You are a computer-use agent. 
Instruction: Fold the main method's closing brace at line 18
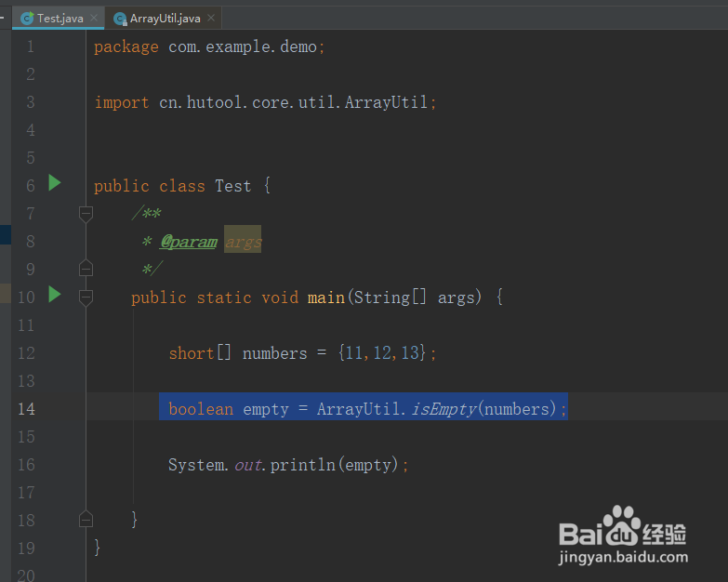(x=86, y=519)
